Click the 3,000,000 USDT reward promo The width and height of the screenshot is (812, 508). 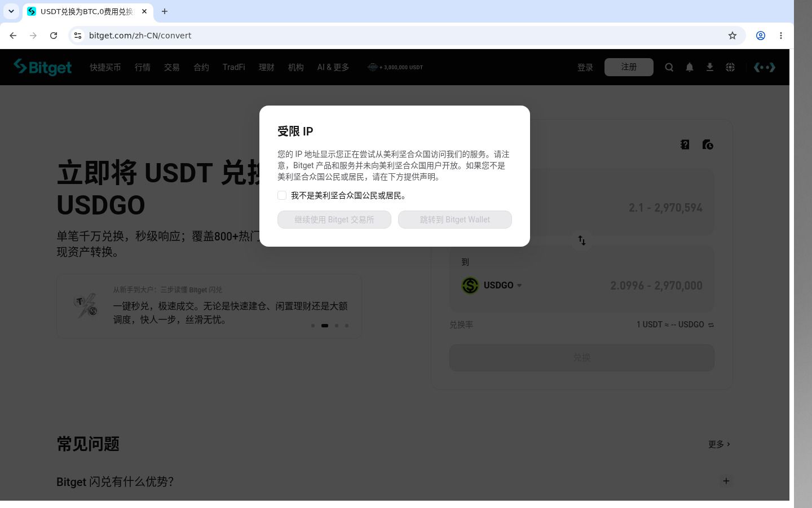pos(395,67)
